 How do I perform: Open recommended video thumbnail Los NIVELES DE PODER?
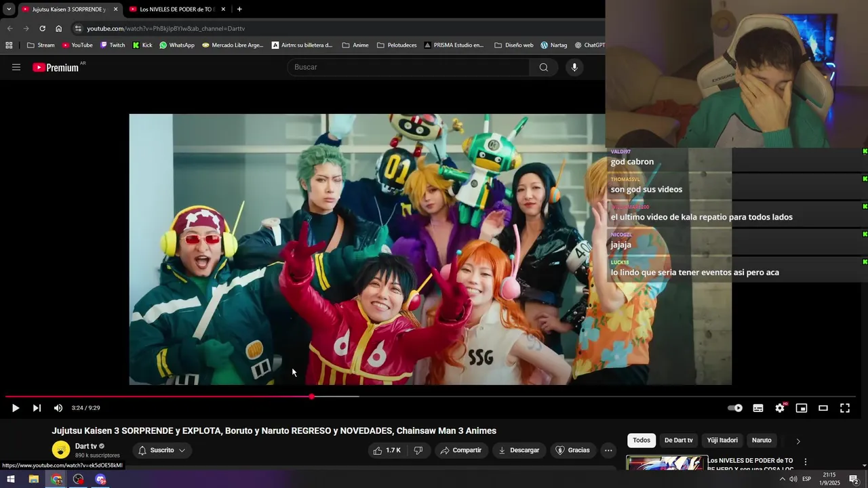tap(667, 463)
